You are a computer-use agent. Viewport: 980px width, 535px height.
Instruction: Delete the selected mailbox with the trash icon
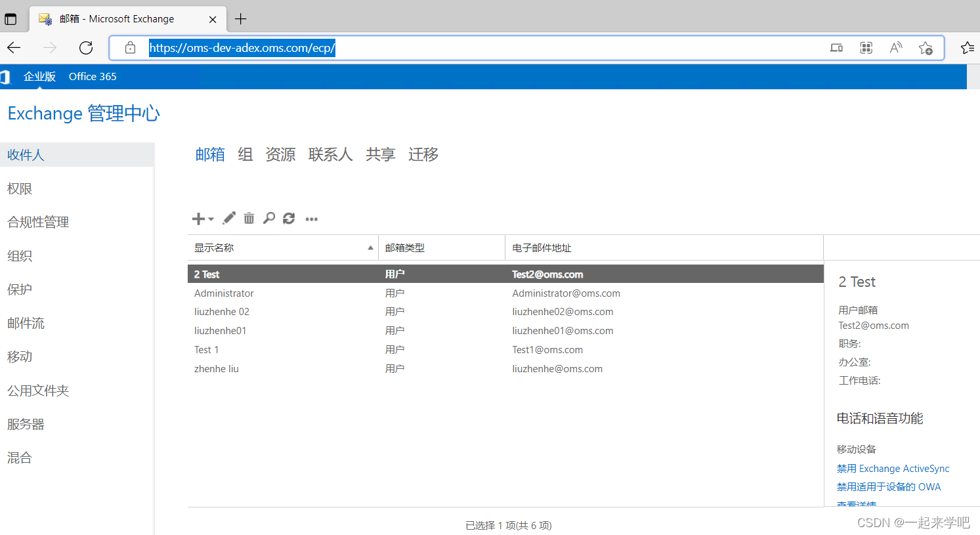249,218
